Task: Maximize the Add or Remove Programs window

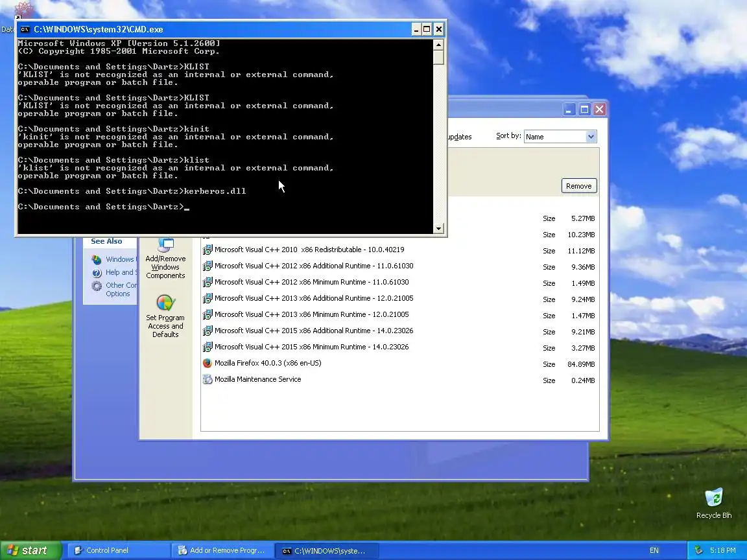Action: click(584, 110)
